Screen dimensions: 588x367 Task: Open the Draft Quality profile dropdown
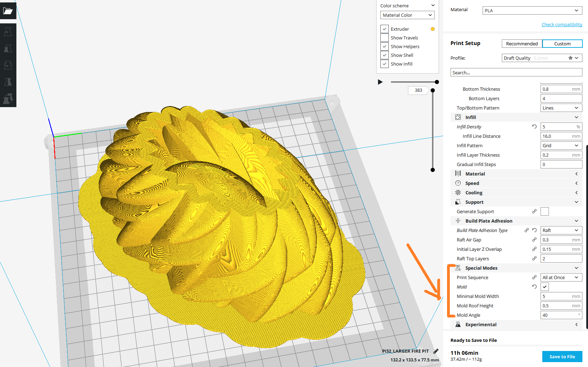(x=542, y=58)
